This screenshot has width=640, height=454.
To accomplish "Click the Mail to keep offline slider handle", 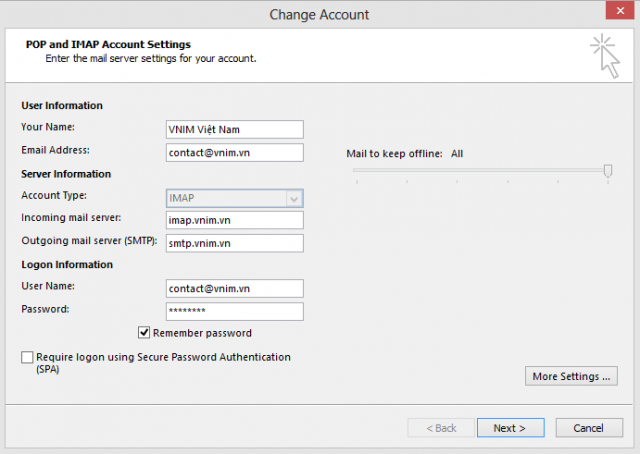I will point(608,171).
